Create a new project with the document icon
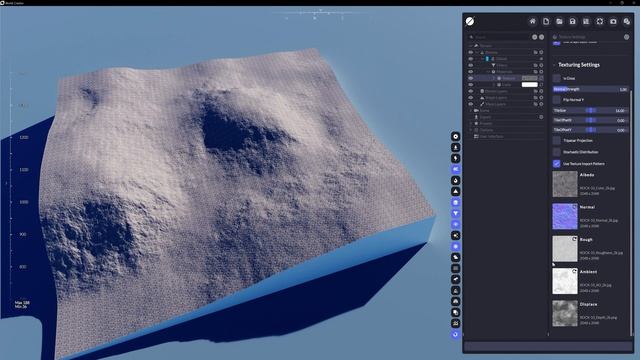The height and width of the screenshot is (360, 640). coord(546,21)
